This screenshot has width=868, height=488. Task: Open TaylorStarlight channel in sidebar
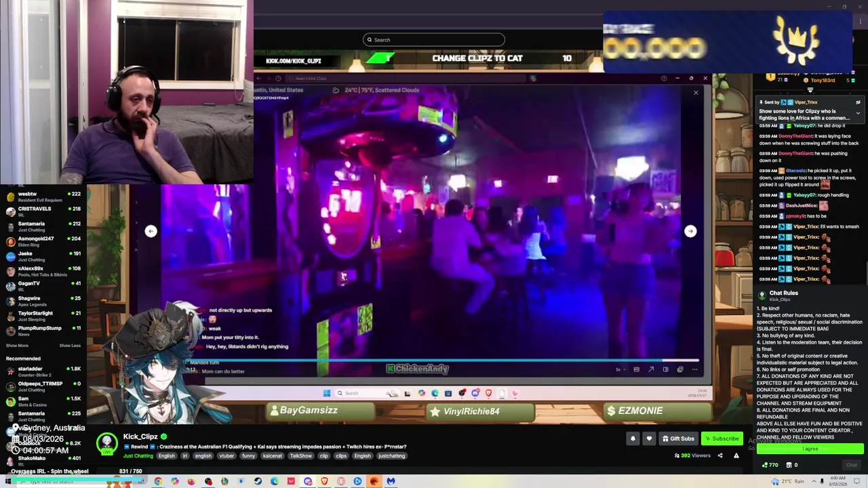(42, 316)
